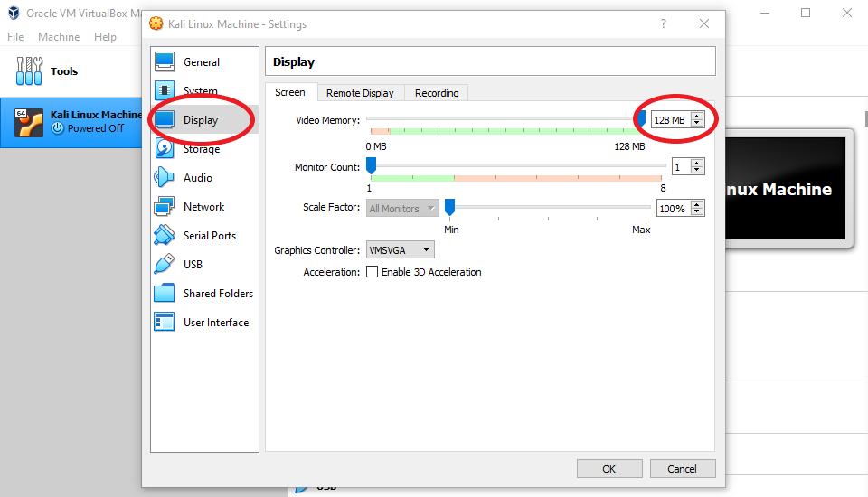This screenshot has width=868, height=497.
Task: Open the Shared Folders icon
Action: pyautogui.click(x=165, y=293)
